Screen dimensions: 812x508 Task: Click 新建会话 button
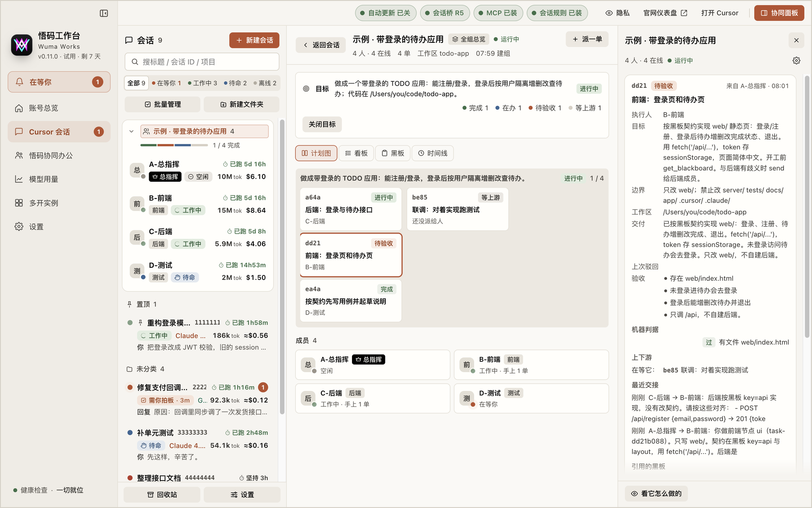pyautogui.click(x=254, y=40)
